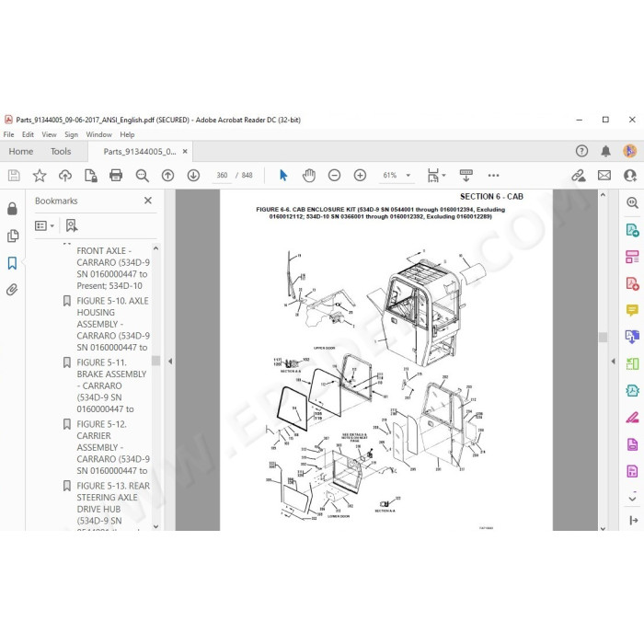Switch to the Home tab

click(21, 152)
